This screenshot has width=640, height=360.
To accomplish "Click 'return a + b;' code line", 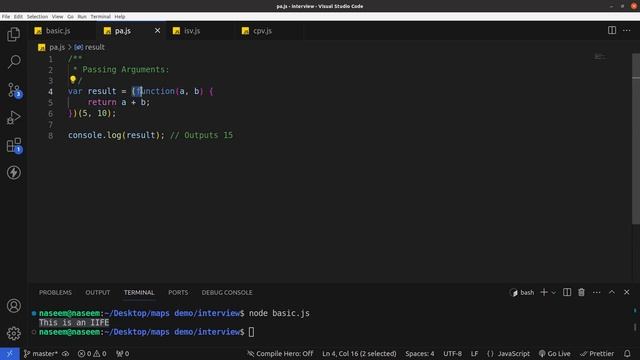I will point(119,102).
